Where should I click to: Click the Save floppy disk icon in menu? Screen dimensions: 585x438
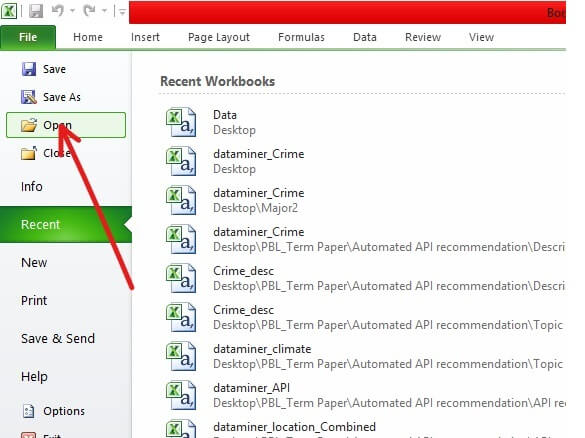click(x=29, y=69)
